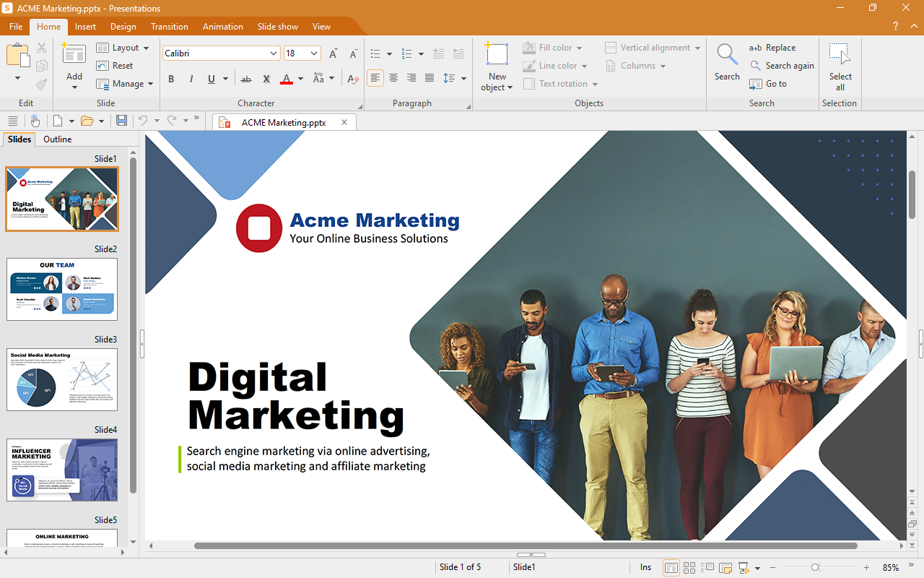The height and width of the screenshot is (578, 924).
Task: Toggle bold formatting
Action: (x=171, y=79)
